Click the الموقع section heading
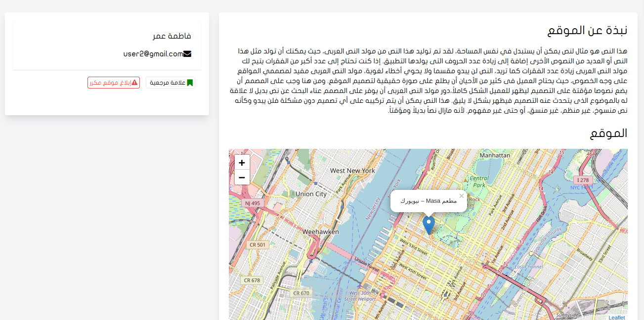The image size is (644, 320). (x=609, y=133)
